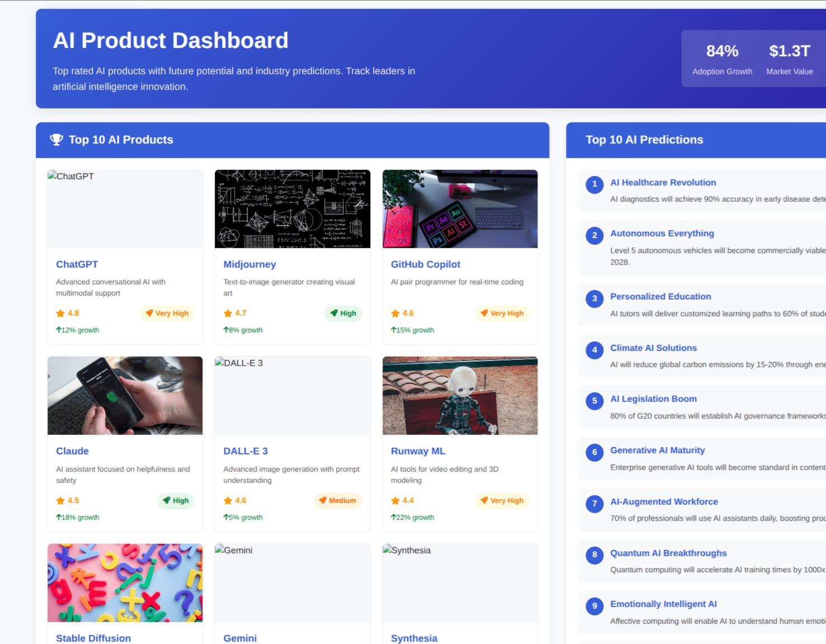The image size is (826, 644).
Task: Click the star icon beside Claude's 4.5 rating
Action: point(60,501)
